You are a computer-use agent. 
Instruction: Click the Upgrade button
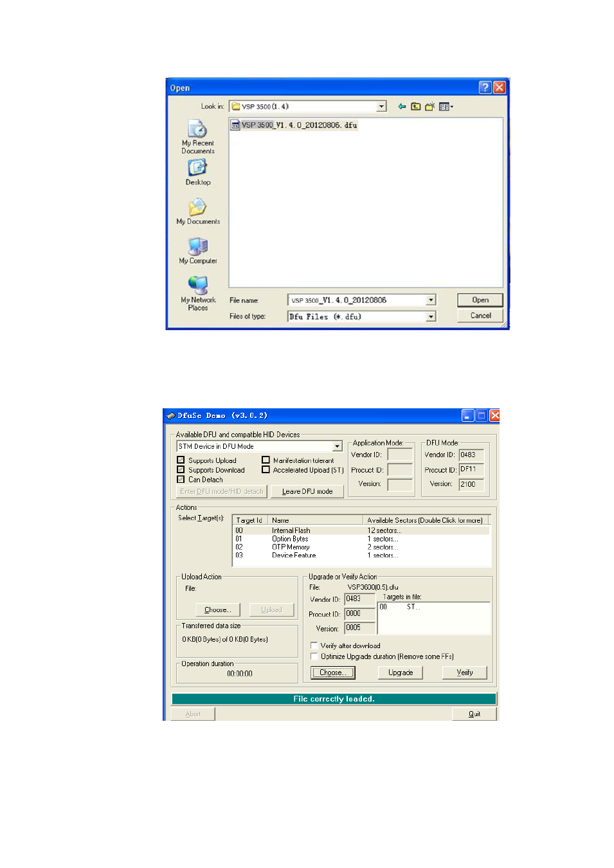coord(401,673)
